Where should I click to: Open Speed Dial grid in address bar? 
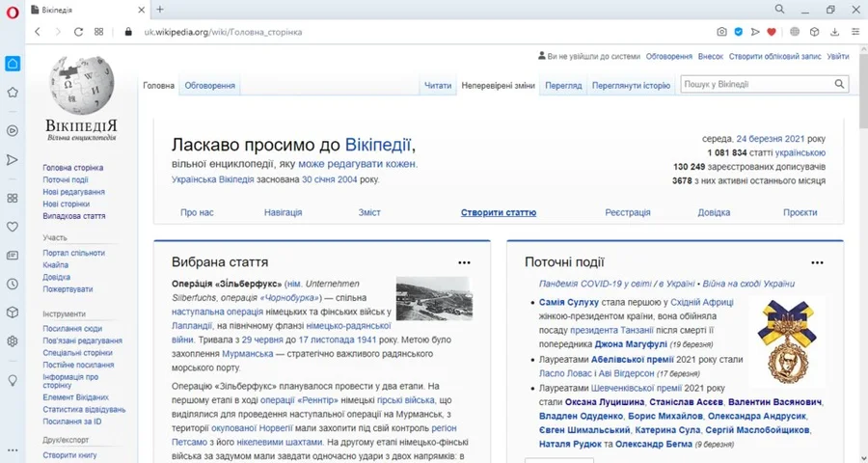[99, 32]
